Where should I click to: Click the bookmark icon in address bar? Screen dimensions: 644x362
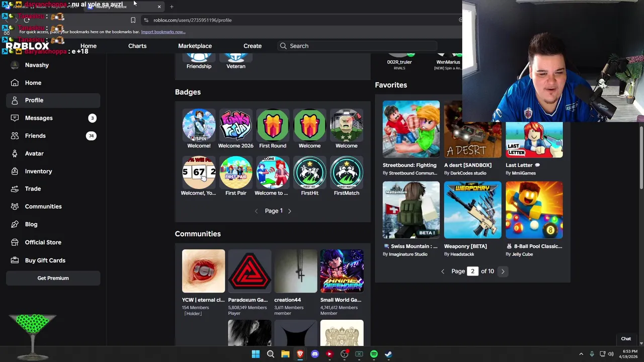coord(133,20)
